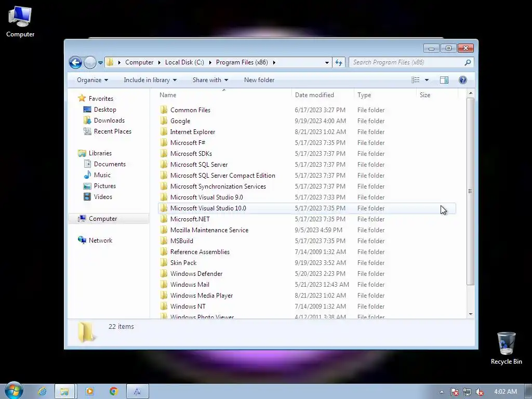Image resolution: width=532 pixels, height=399 pixels.
Task: Expand the arrow after Local Disk (C:) breadcrumb
Action: coord(210,62)
